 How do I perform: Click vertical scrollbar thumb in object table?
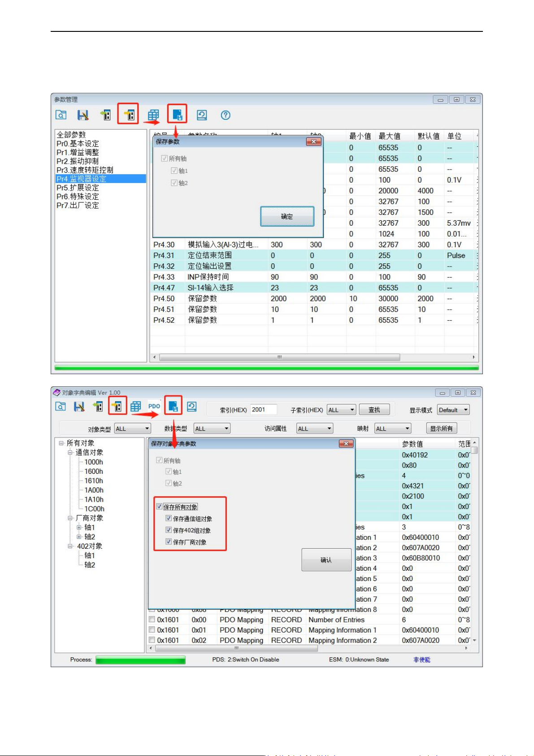pyautogui.click(x=474, y=450)
